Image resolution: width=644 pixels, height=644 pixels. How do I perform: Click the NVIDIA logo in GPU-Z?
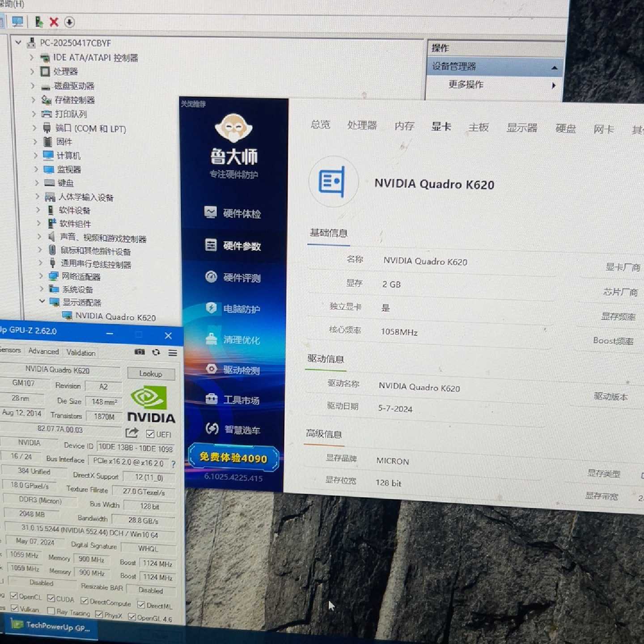coord(151,405)
